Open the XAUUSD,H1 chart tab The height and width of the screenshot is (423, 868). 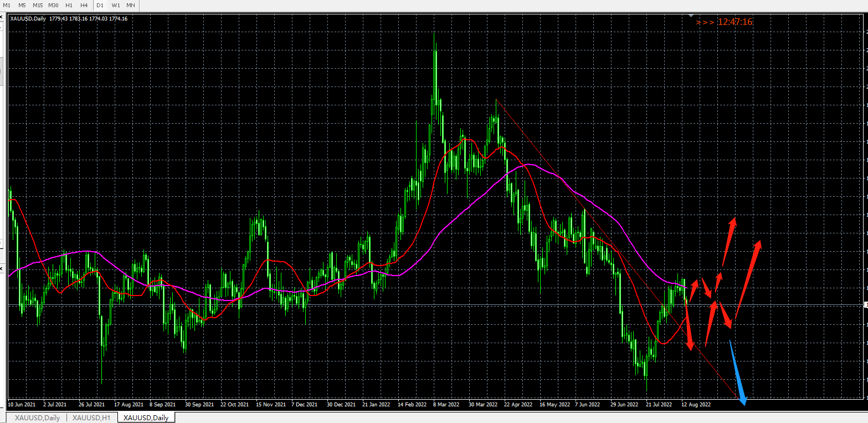point(91,417)
